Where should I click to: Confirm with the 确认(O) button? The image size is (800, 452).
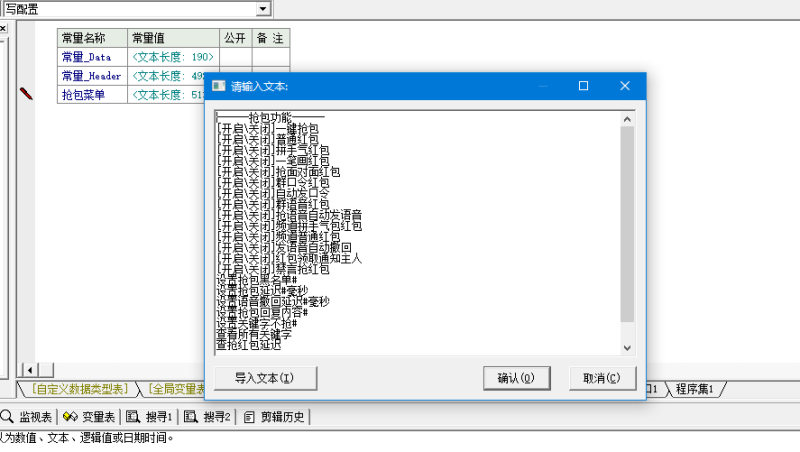516,378
